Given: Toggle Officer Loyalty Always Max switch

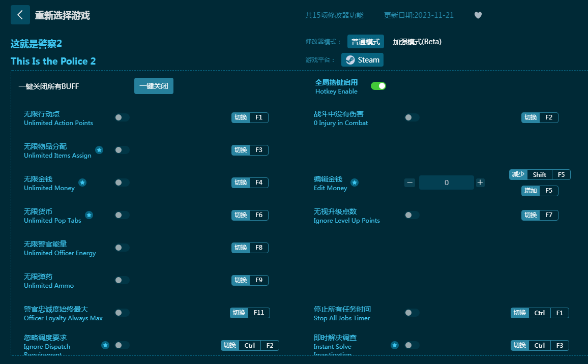Looking at the screenshot, I should 122,313.
